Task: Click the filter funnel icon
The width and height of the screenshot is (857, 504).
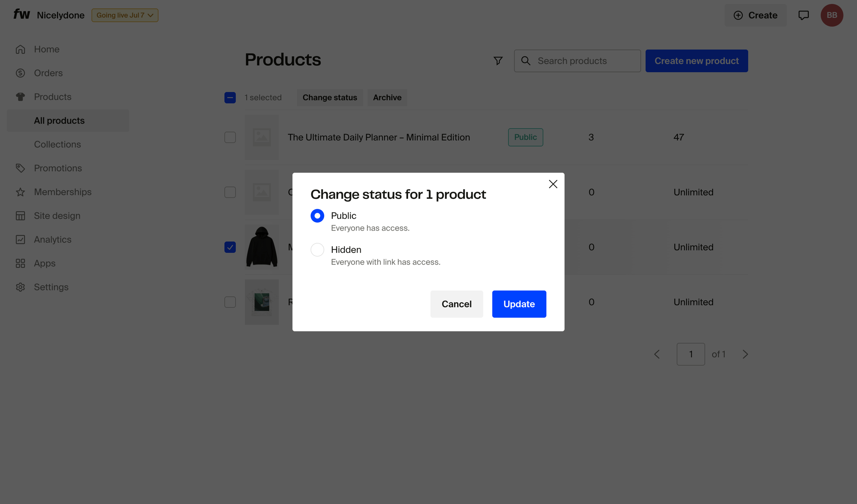Action: point(498,61)
